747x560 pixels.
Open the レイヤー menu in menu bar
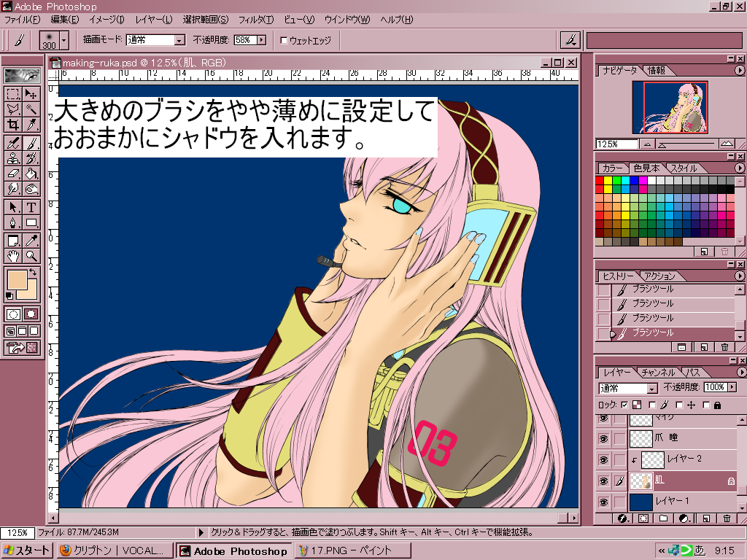[153, 20]
